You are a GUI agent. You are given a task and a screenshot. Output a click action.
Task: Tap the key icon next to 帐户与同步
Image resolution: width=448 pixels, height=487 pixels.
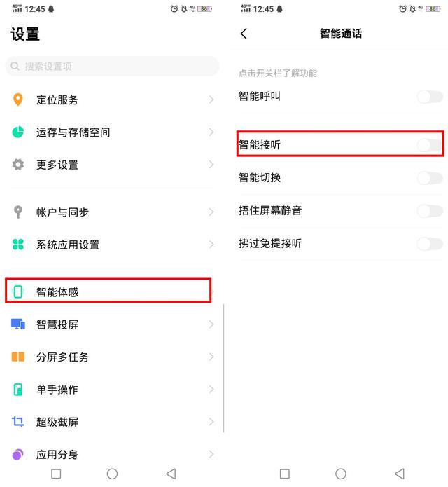[x=18, y=212]
